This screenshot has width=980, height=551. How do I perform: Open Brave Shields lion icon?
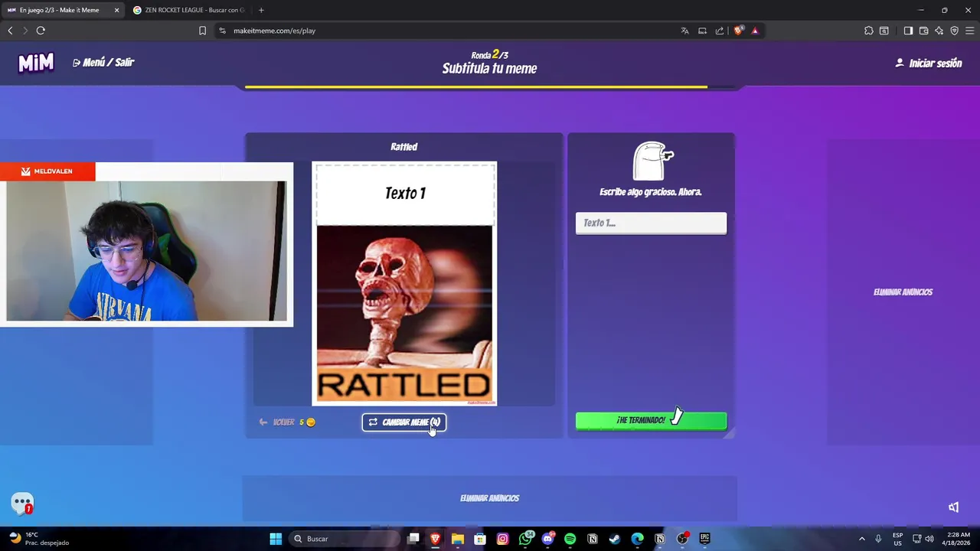(738, 31)
